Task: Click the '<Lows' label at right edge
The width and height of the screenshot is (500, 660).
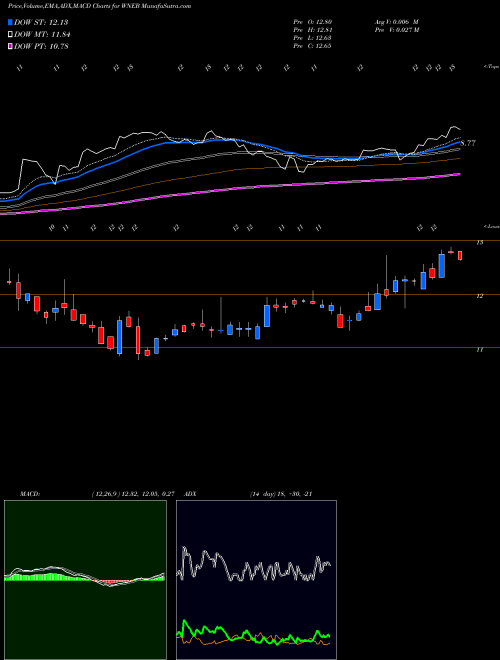Action: [492, 226]
